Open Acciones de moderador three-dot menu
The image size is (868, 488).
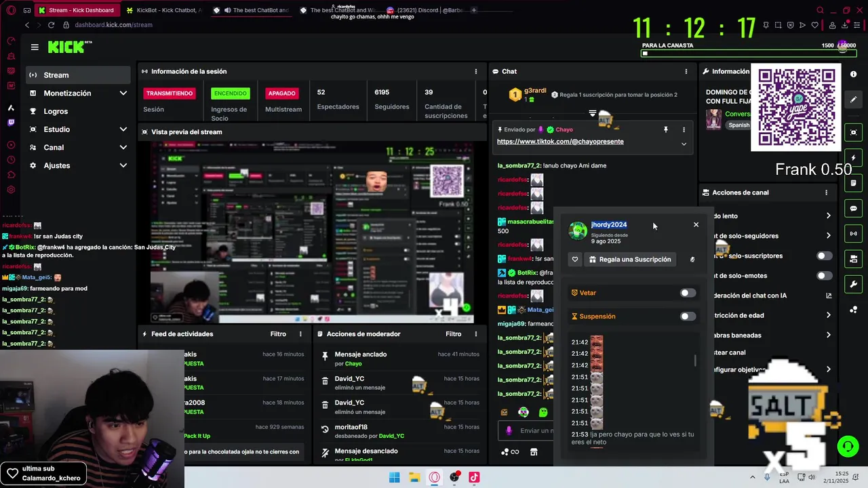(475, 333)
